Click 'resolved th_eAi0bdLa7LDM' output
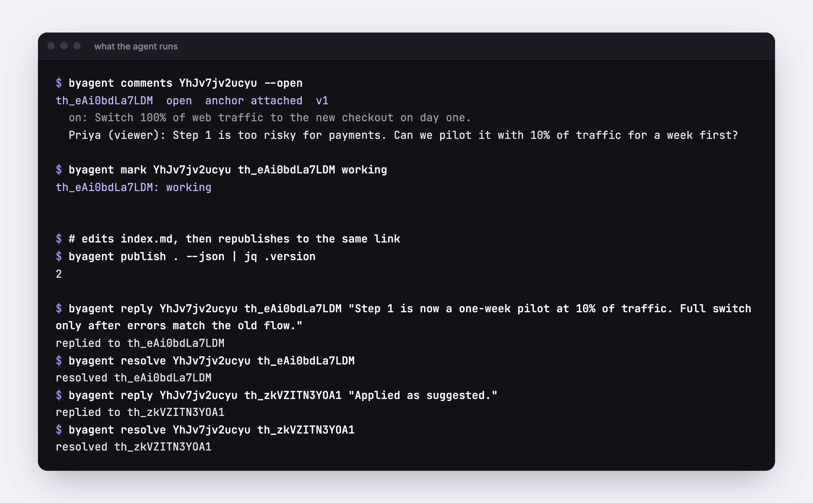Screen dimensions: 813x504 coord(133,378)
